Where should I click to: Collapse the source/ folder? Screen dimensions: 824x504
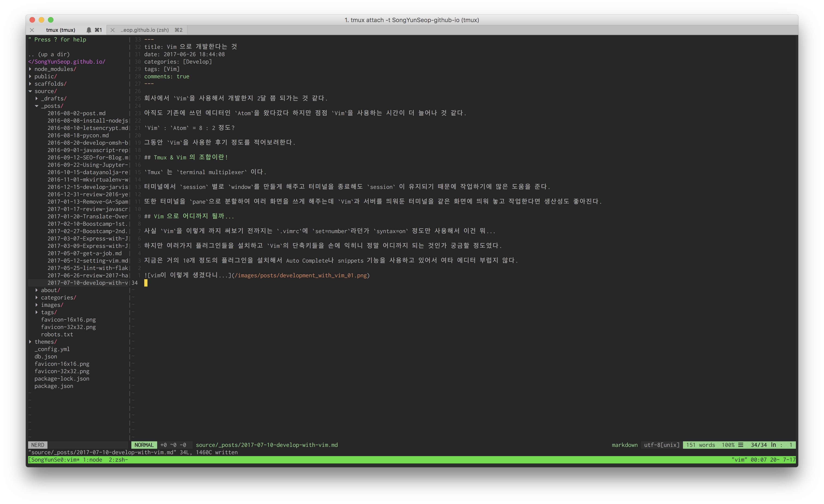[30, 91]
